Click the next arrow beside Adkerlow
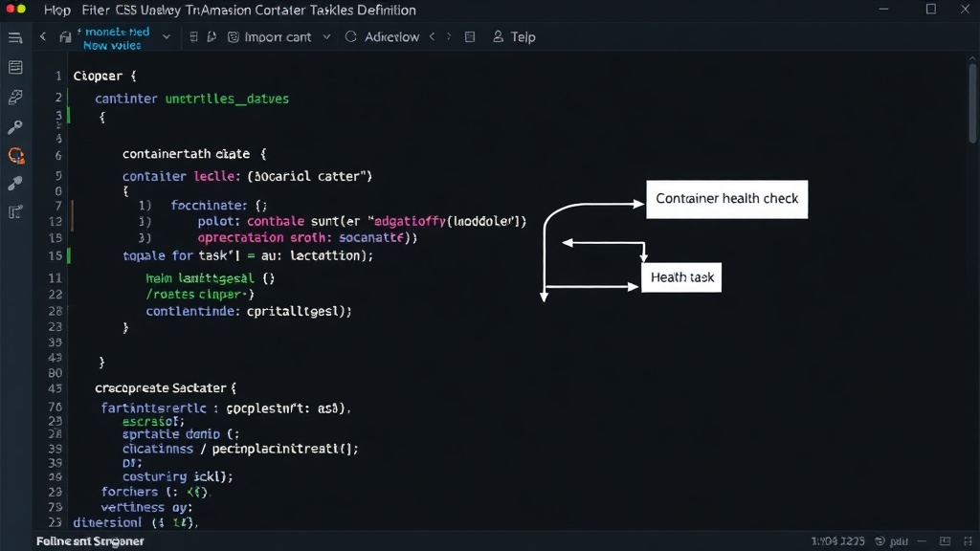 (448, 37)
